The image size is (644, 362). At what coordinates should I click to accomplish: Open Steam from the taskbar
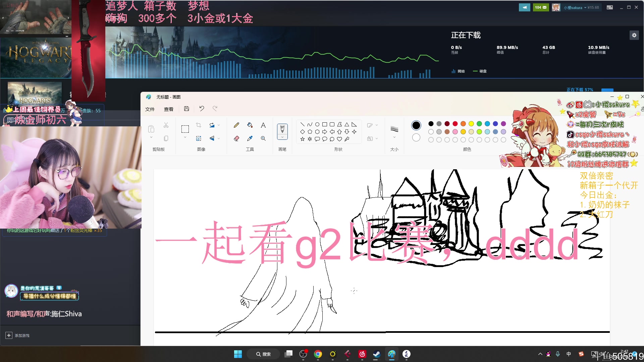coord(377,354)
